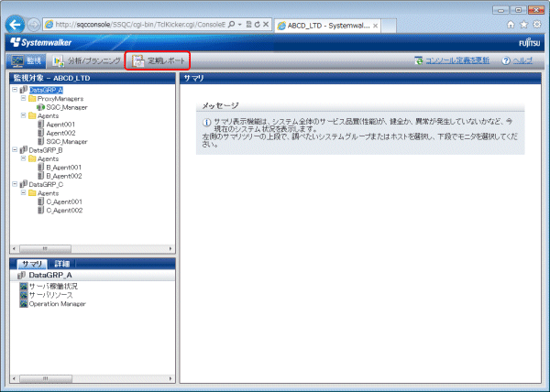
Task: Click the server icon beside C_Agent002
Action: pos(41,210)
